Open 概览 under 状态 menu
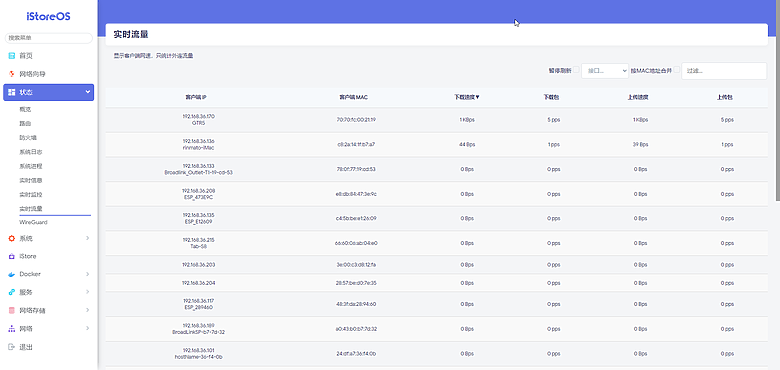Image resolution: width=780 pixels, height=370 pixels. coord(25,109)
